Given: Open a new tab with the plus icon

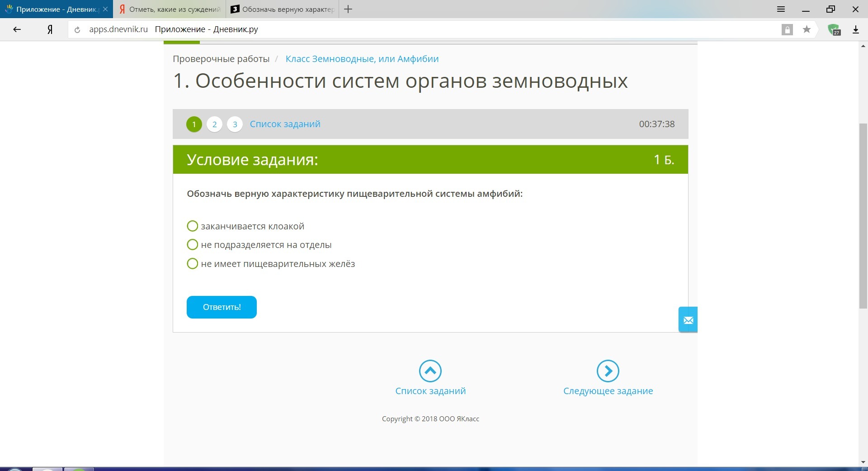Looking at the screenshot, I should coord(348,9).
